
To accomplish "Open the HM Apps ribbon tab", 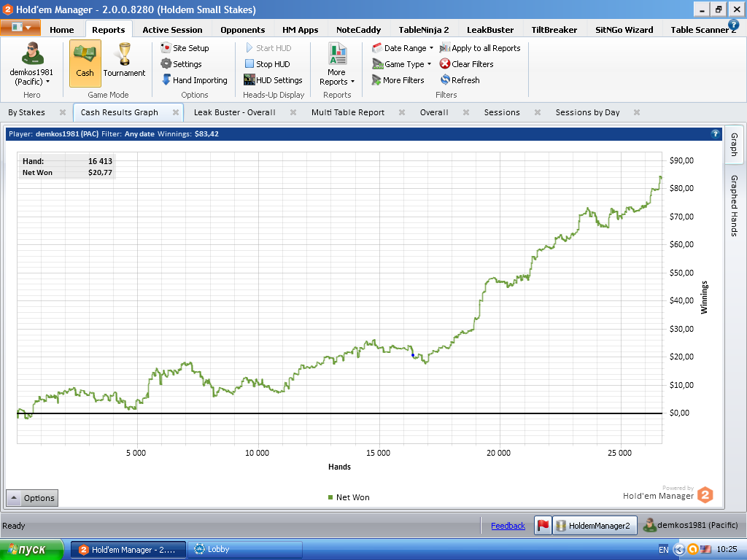I will [x=300, y=29].
